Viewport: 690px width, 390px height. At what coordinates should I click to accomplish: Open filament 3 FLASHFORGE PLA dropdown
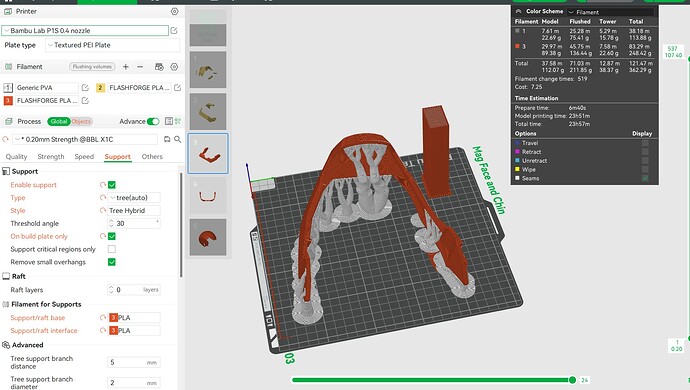coord(46,100)
